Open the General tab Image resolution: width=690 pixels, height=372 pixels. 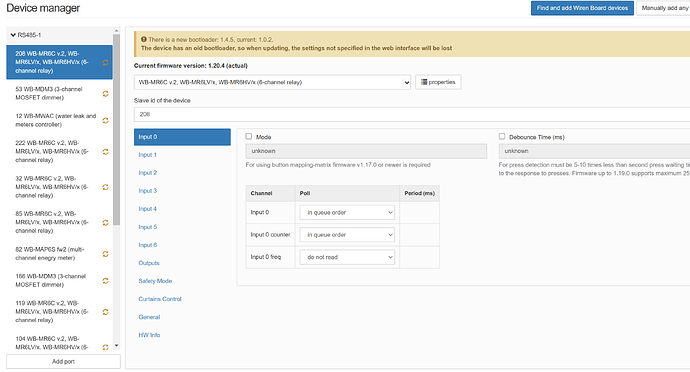[x=149, y=317]
